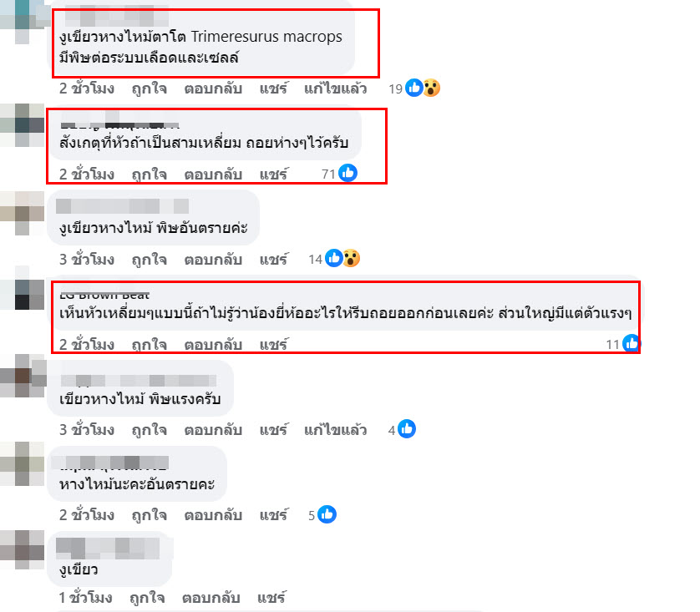Screen dimensions: 700x612
Task: Click ถูกใจ under the Trimeresurus macrops comment
Action: click(x=150, y=89)
